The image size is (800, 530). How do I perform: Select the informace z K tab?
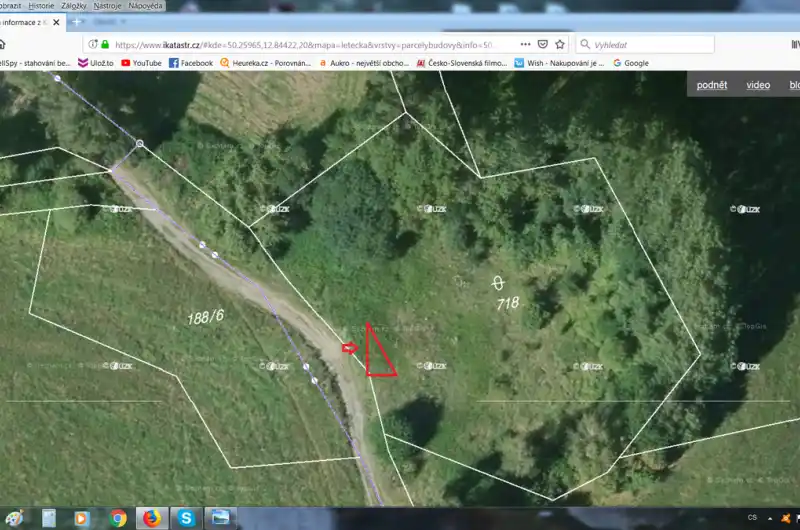(x=32, y=22)
